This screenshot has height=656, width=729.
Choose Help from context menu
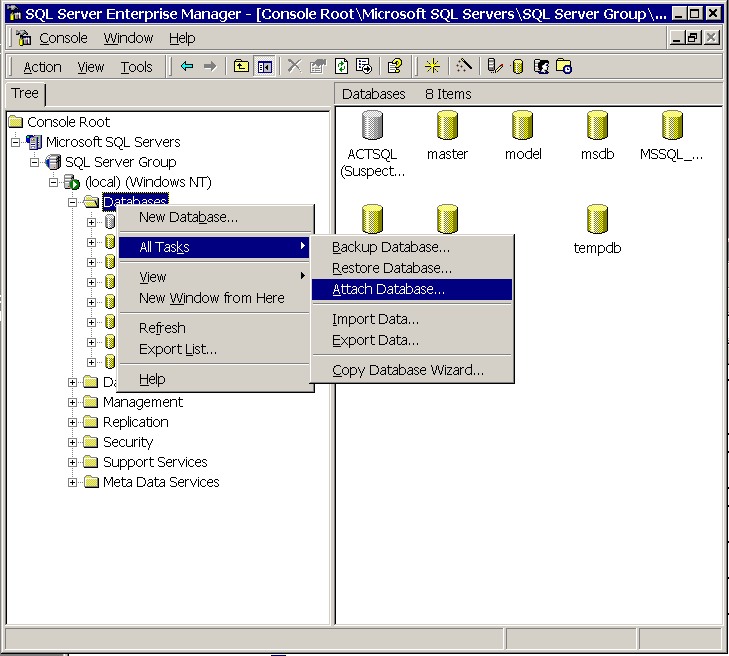click(214, 379)
